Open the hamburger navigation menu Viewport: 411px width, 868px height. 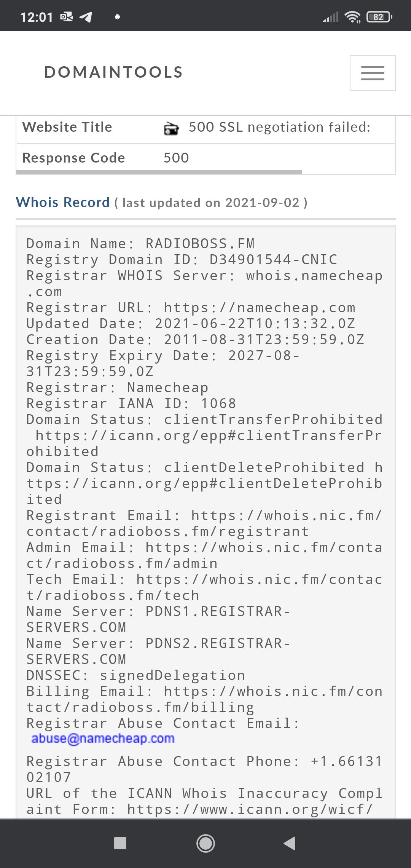[373, 73]
